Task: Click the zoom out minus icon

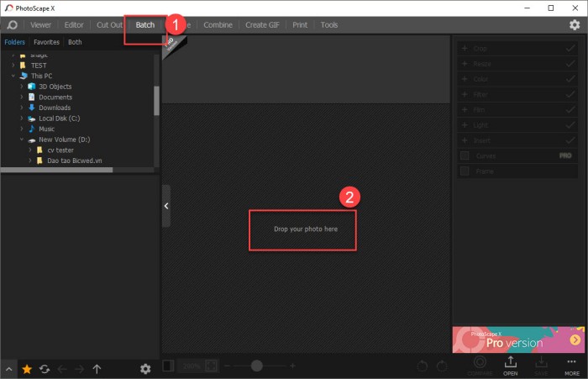Action: (x=227, y=366)
